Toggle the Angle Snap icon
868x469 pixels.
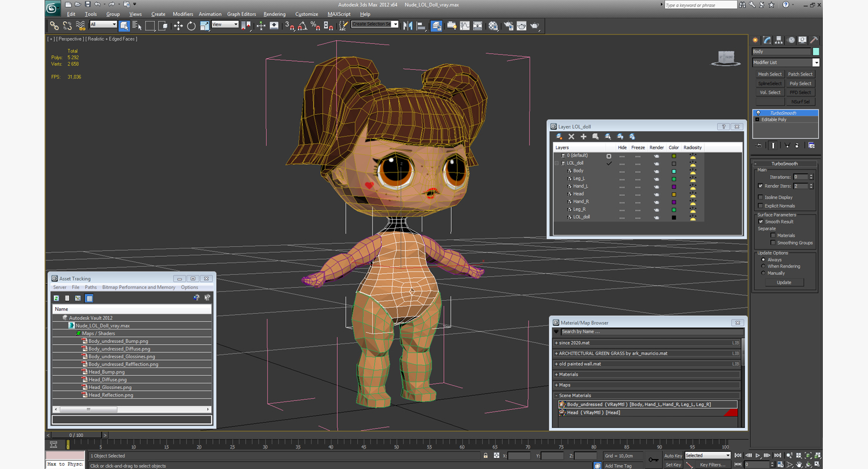tap(302, 26)
